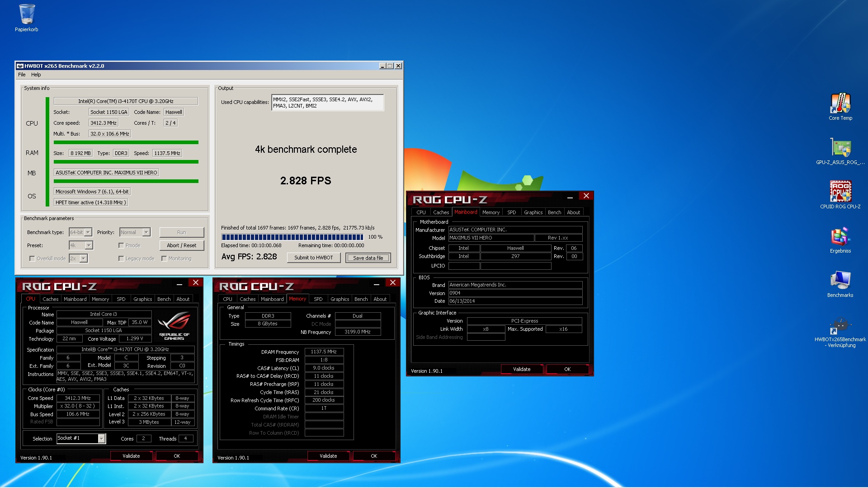This screenshot has width=868, height=488.
Task: Click the Save data file button
Action: pyautogui.click(x=368, y=258)
